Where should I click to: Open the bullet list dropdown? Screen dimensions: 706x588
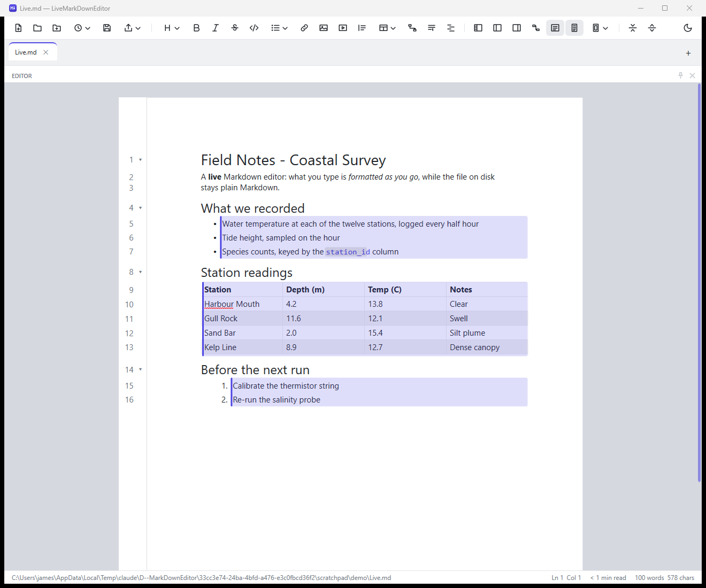(279, 28)
